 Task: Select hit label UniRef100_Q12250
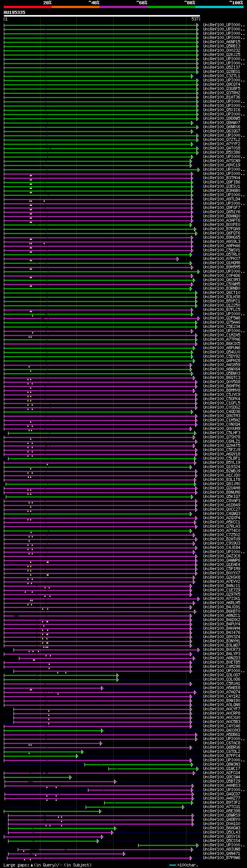pyautogui.click(x=222, y=306)
